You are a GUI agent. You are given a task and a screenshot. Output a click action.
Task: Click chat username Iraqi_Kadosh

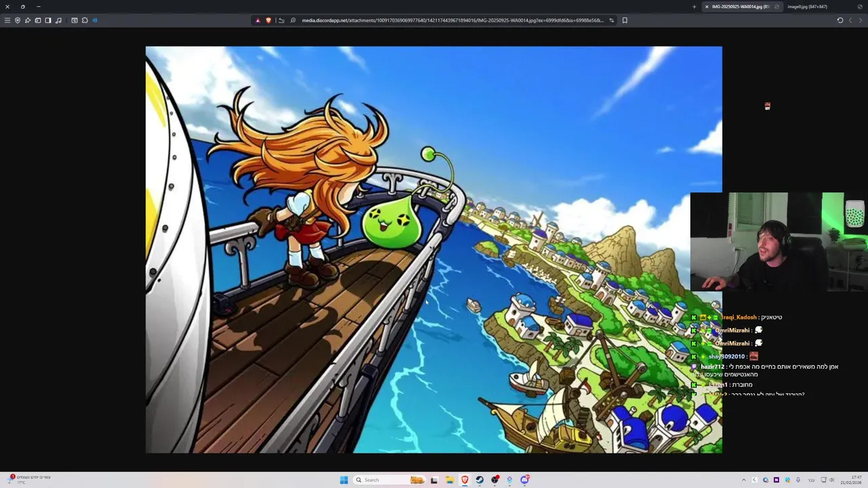[x=738, y=317]
